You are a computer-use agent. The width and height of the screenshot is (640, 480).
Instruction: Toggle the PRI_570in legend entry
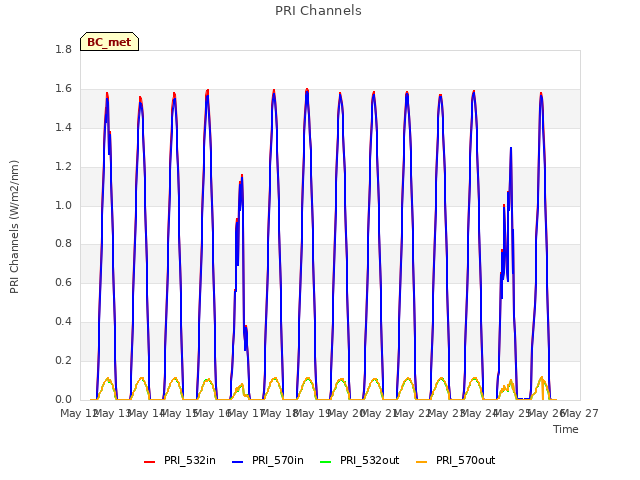click(x=268, y=460)
